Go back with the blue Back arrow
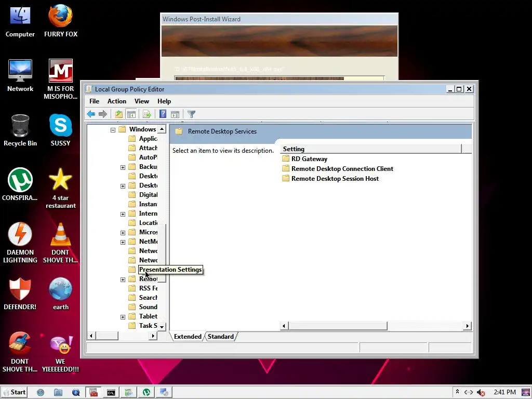 91,114
